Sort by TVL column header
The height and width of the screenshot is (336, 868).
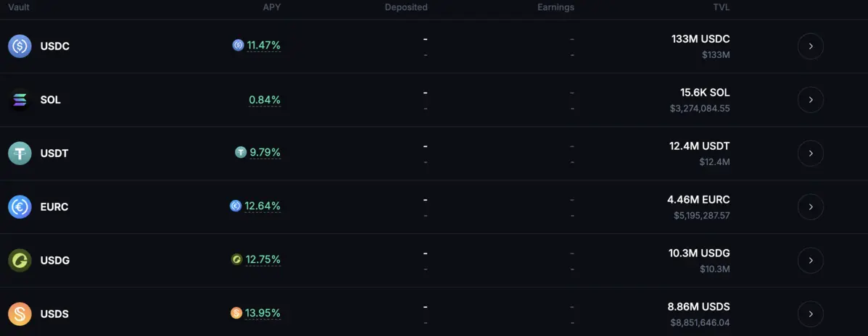(x=721, y=7)
